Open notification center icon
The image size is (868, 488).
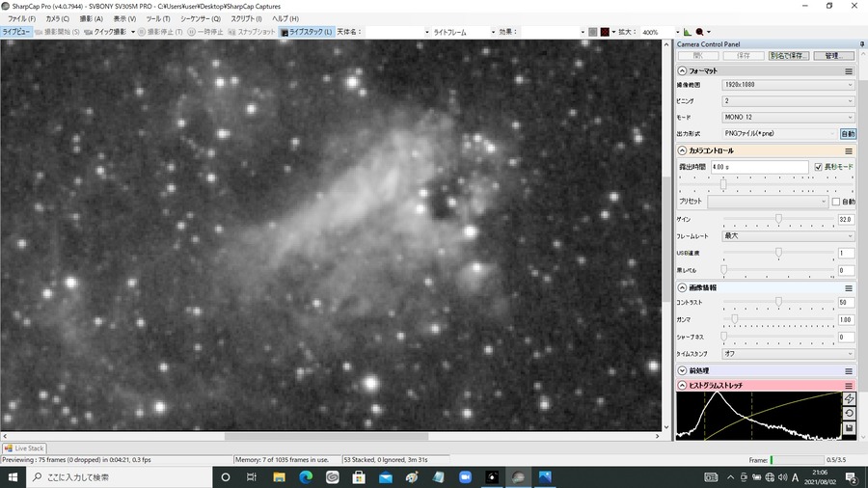point(852,477)
